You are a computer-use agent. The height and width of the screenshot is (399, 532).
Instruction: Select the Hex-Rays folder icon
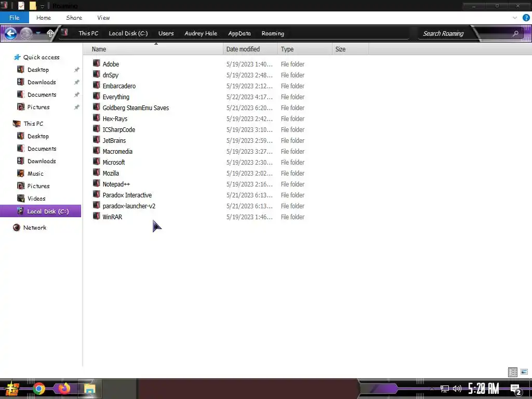tap(97, 118)
